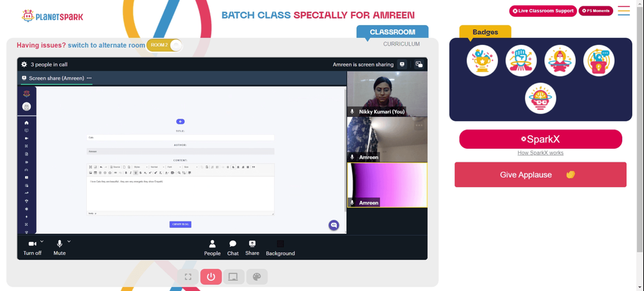Select the meditating wizard badge
This screenshot has width=644, height=291.
point(560,61)
